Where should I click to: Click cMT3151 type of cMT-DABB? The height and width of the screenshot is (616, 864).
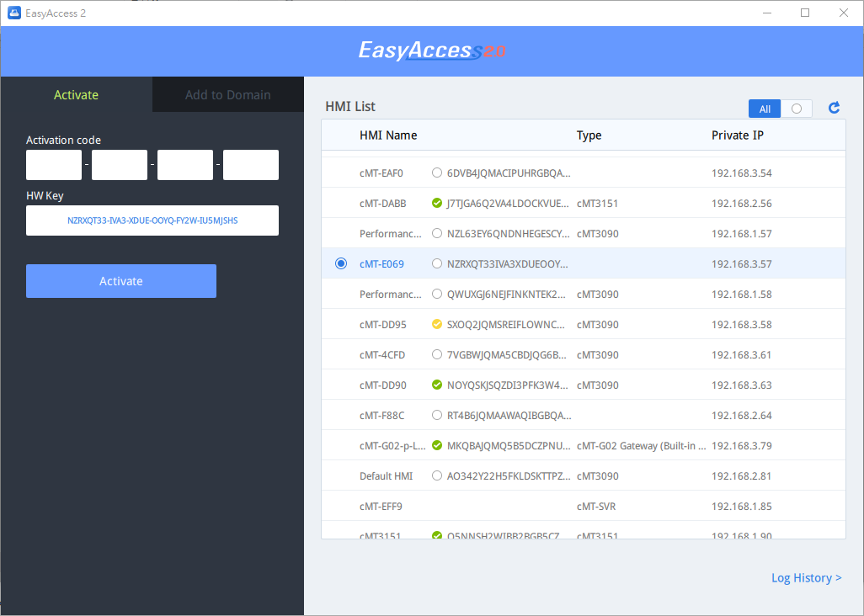point(597,203)
